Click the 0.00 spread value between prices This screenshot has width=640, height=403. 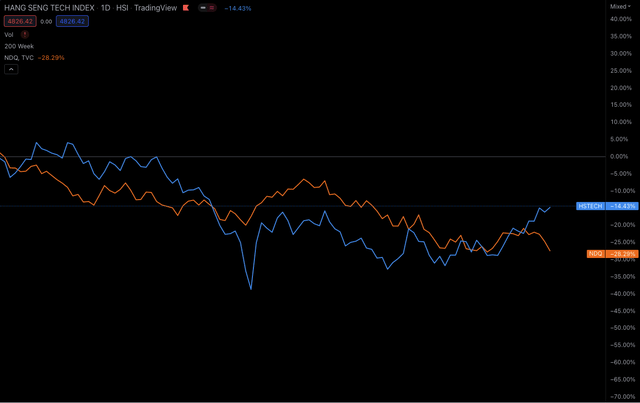pyautogui.click(x=46, y=22)
